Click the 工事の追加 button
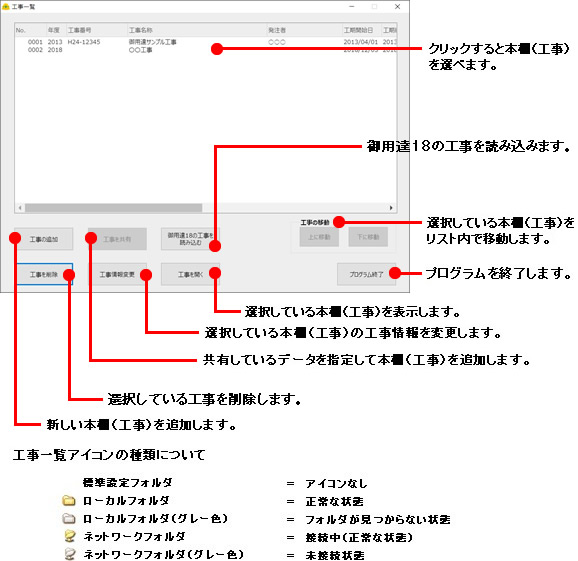This screenshot has height=561, width=578. coord(43,239)
